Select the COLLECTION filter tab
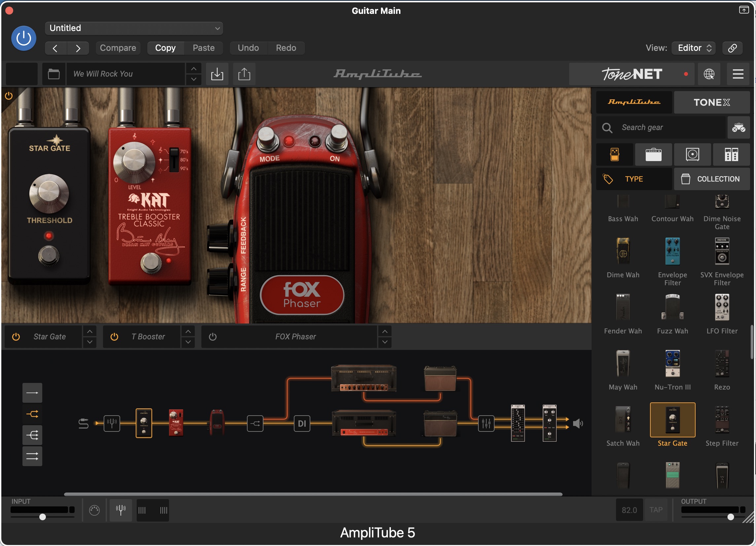Image resolution: width=756 pixels, height=546 pixels. pyautogui.click(x=712, y=179)
